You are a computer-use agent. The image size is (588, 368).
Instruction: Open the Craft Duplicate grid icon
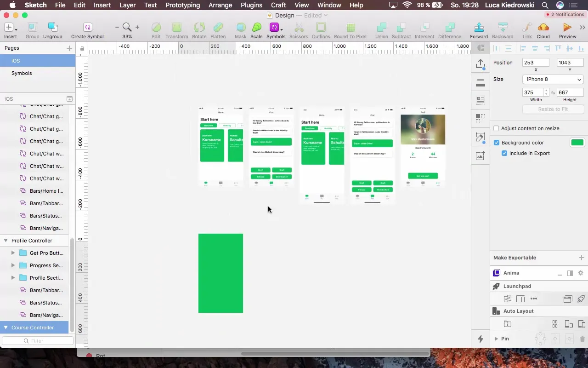[481, 119]
